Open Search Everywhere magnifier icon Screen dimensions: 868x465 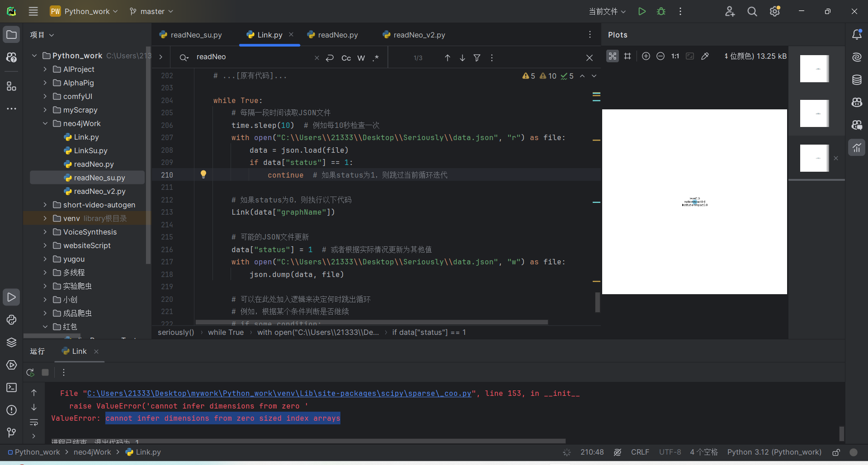click(752, 11)
